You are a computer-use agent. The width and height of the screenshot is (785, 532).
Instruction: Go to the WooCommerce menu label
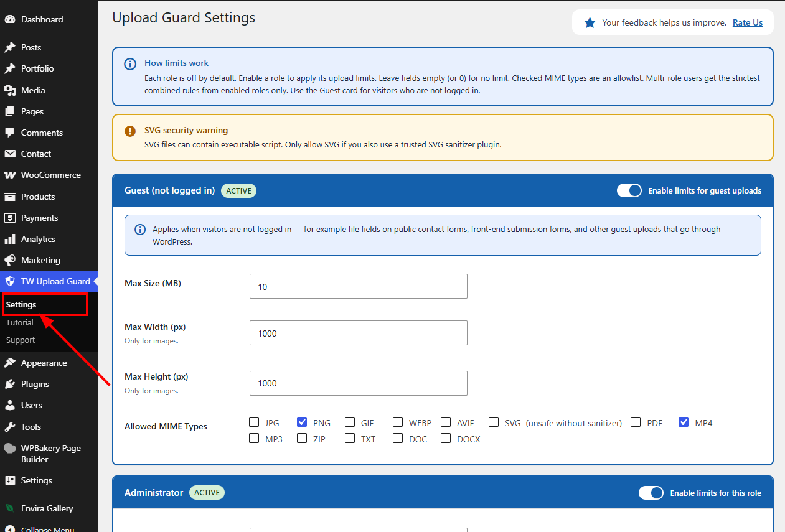pos(51,175)
